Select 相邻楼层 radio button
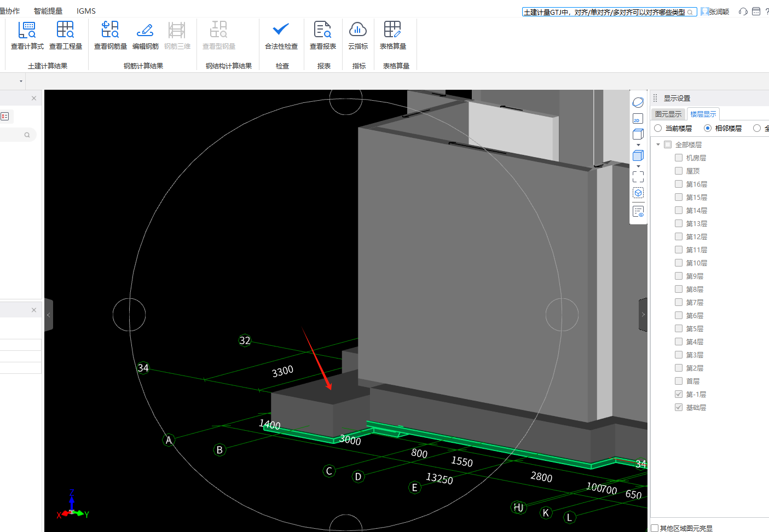This screenshot has width=769, height=532. 708,128
